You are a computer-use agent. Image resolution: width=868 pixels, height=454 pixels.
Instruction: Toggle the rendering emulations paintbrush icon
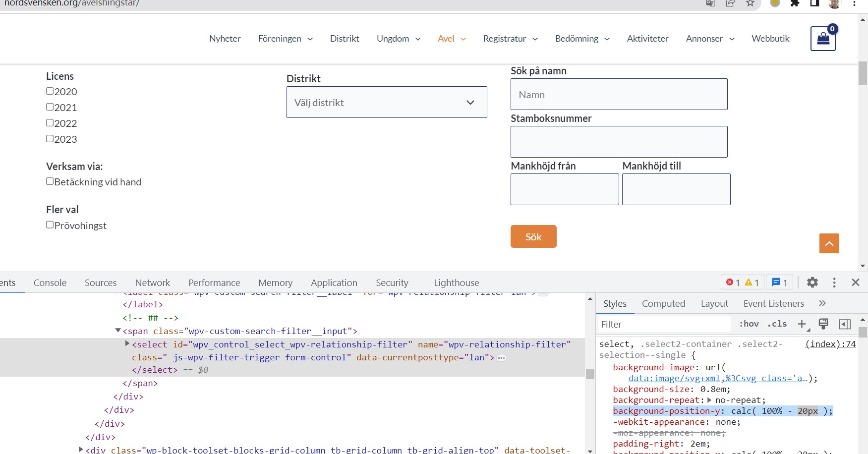tap(823, 324)
